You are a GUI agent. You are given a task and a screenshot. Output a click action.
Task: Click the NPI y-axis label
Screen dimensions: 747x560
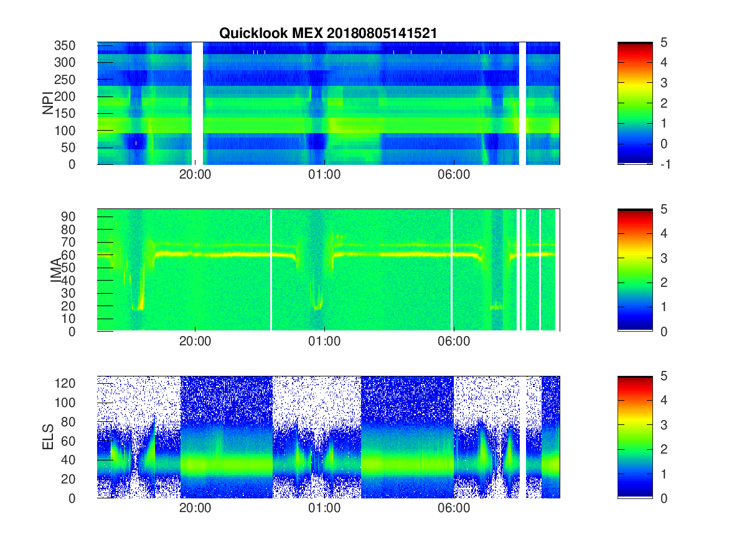(47, 103)
